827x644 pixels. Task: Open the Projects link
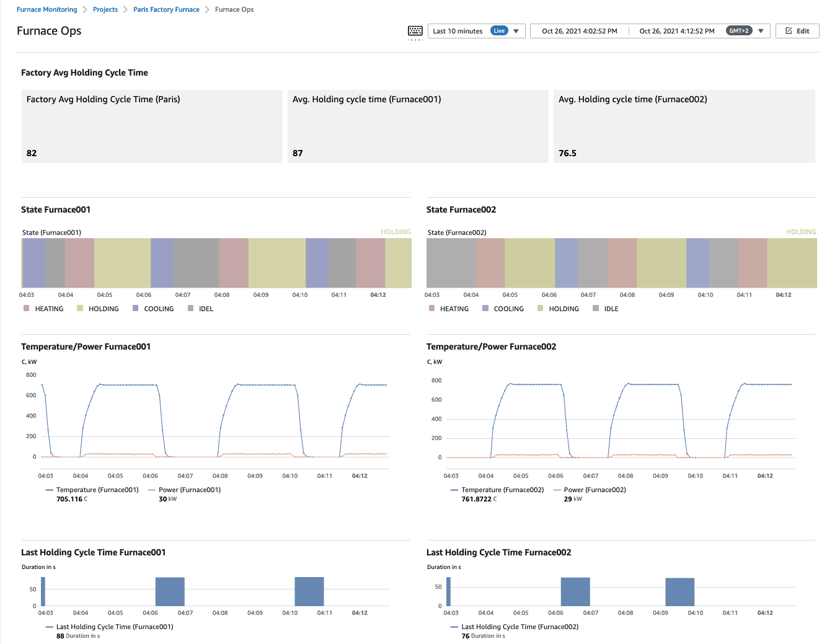point(105,9)
